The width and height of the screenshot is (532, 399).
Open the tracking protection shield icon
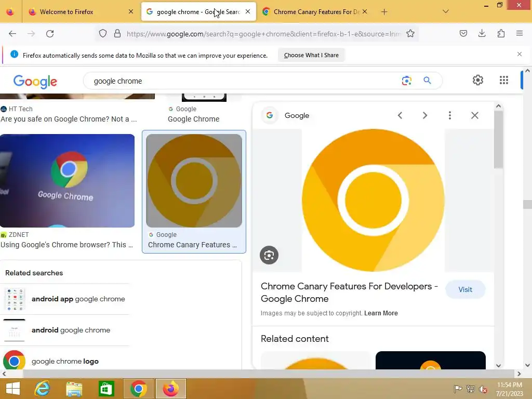(103, 34)
